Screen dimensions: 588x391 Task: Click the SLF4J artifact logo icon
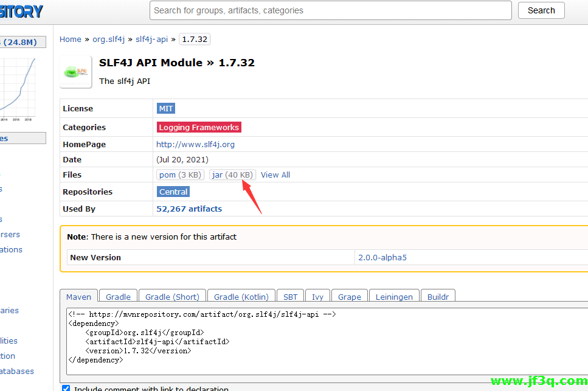75,72
